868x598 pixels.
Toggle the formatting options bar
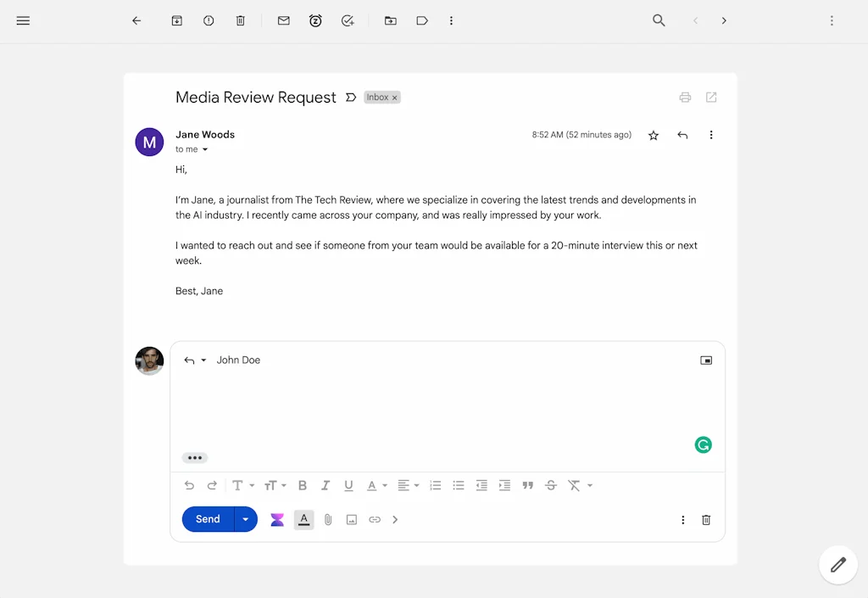[x=303, y=520]
